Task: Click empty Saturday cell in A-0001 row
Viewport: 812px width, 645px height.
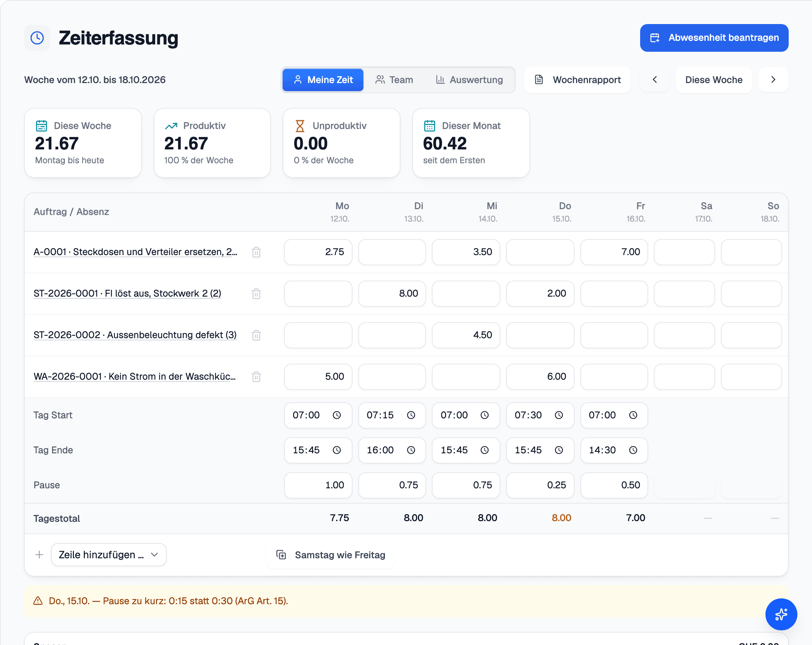Action: 684,252
